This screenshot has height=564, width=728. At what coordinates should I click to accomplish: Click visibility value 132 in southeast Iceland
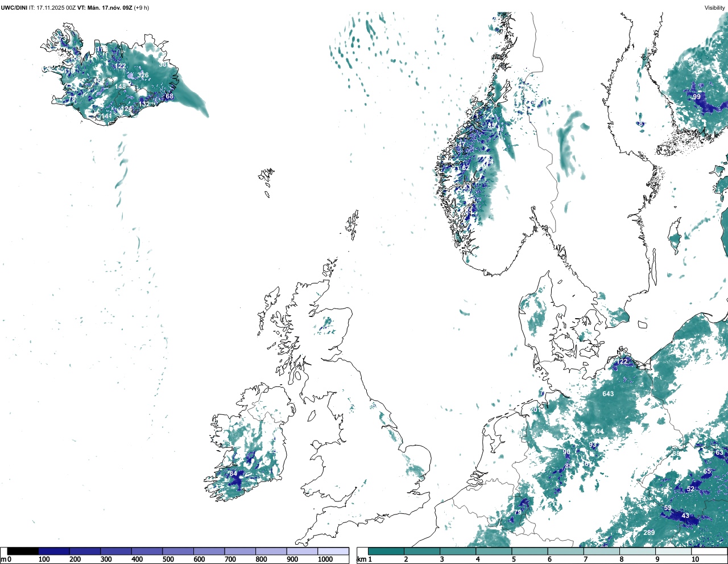[x=144, y=104]
